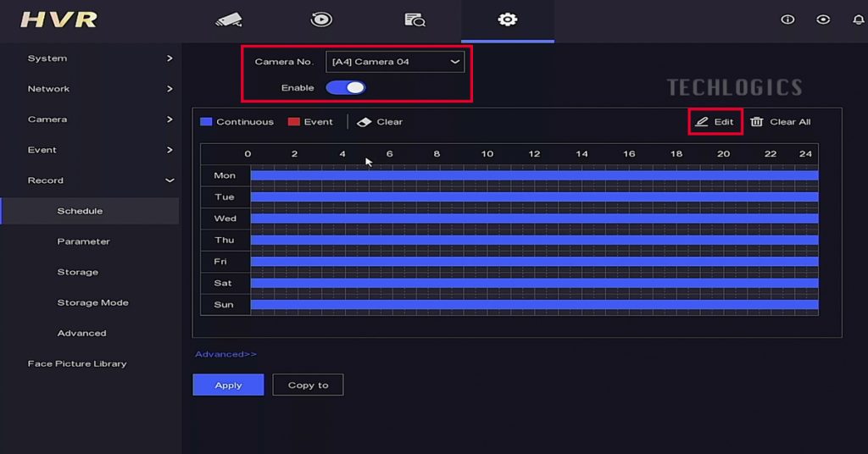
Task: Open the Camera No. dropdown
Action: pos(395,62)
